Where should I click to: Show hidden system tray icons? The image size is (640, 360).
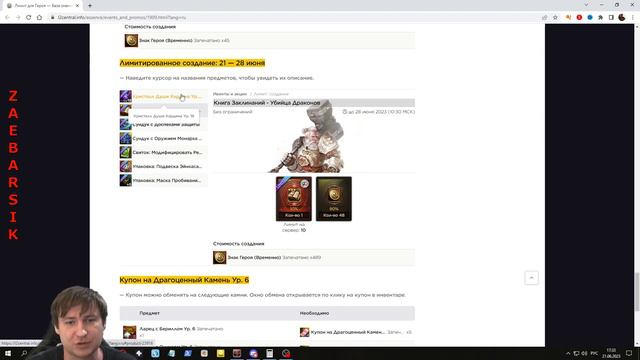click(x=568, y=353)
